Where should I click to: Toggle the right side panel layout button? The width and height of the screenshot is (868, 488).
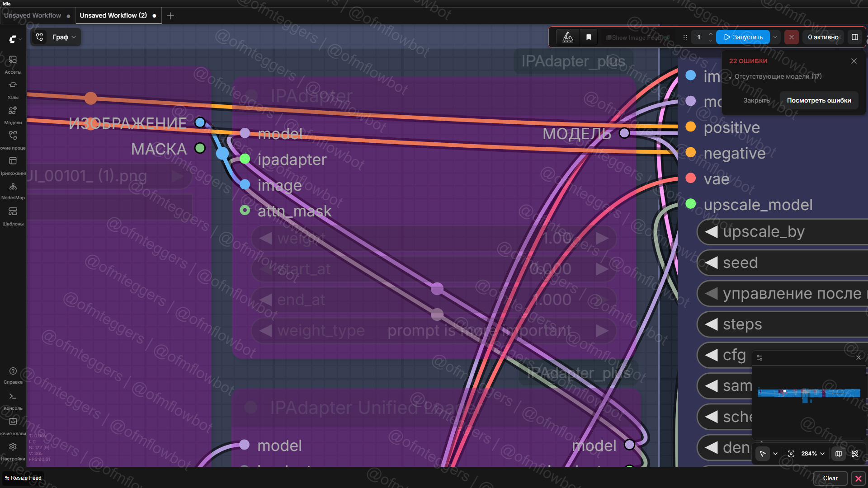tap(855, 37)
